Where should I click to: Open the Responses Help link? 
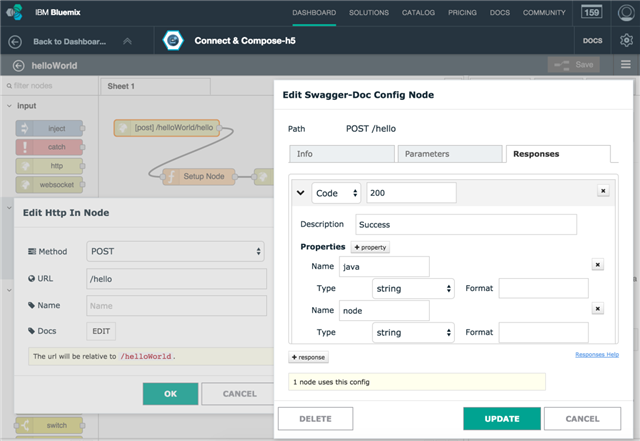(x=597, y=354)
